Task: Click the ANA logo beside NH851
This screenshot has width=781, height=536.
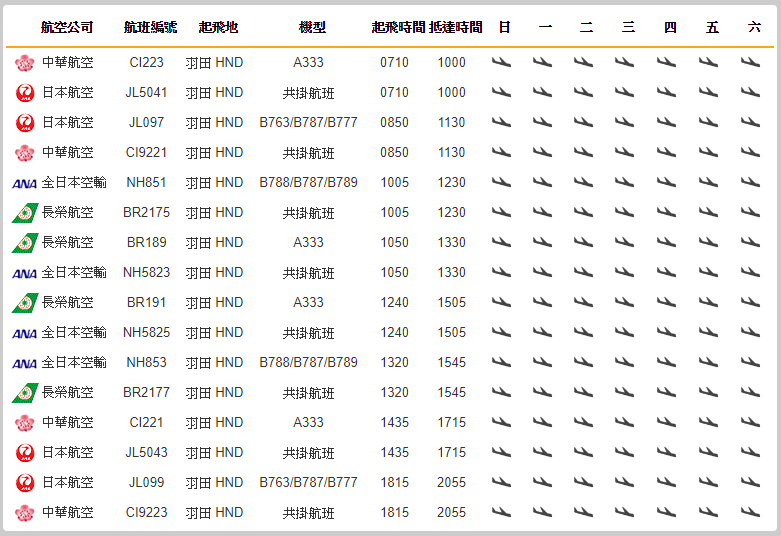Action: coord(24,184)
